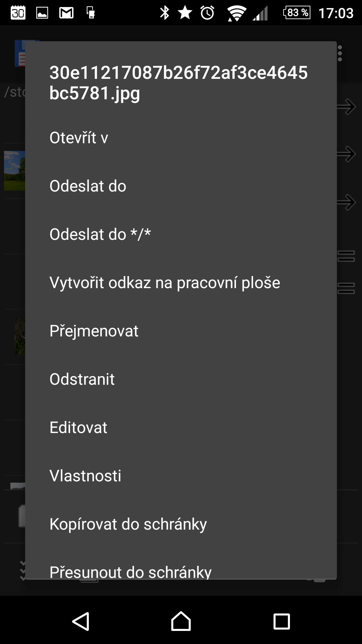Tap the alarm clock status icon
362x644 pixels.
pos(207,13)
